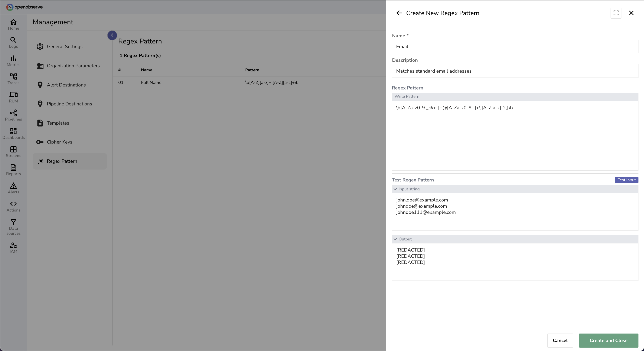Viewport: 644px width, 351px height.
Task: Edit the Description field
Action: tap(515, 71)
